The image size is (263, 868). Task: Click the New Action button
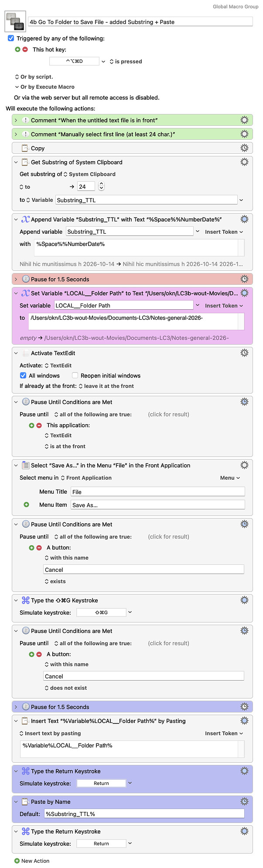(x=32, y=861)
